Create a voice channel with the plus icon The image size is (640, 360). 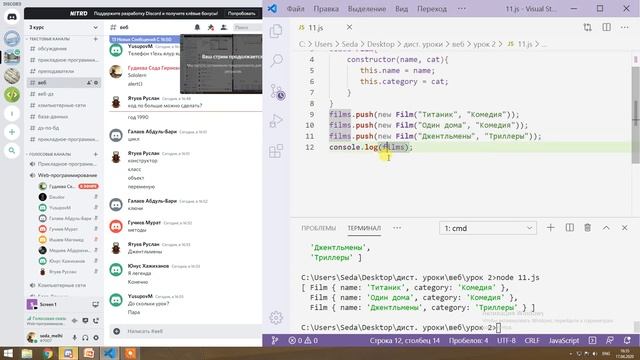(x=96, y=154)
